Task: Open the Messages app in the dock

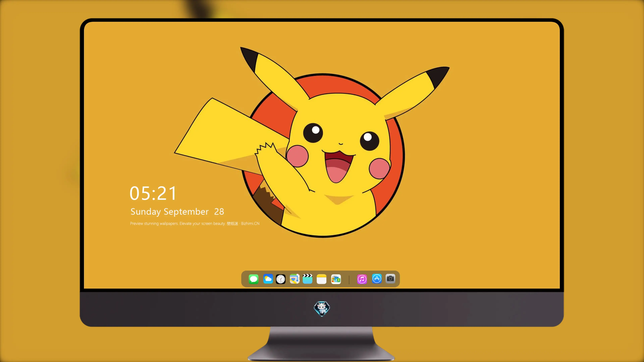Action: pos(254,279)
